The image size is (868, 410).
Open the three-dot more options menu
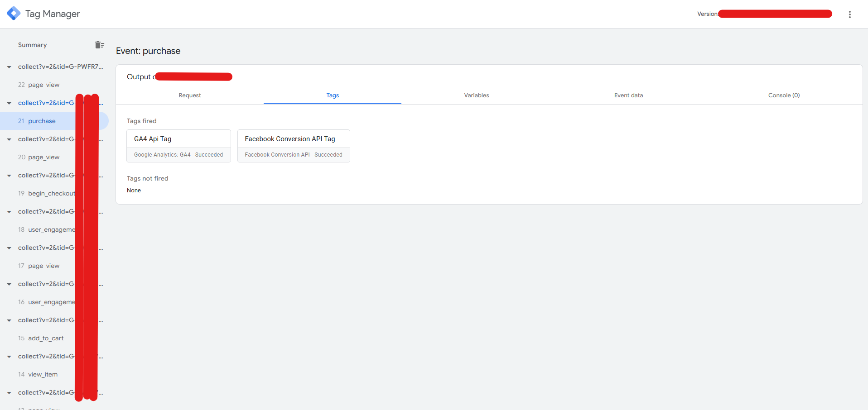pyautogui.click(x=850, y=14)
